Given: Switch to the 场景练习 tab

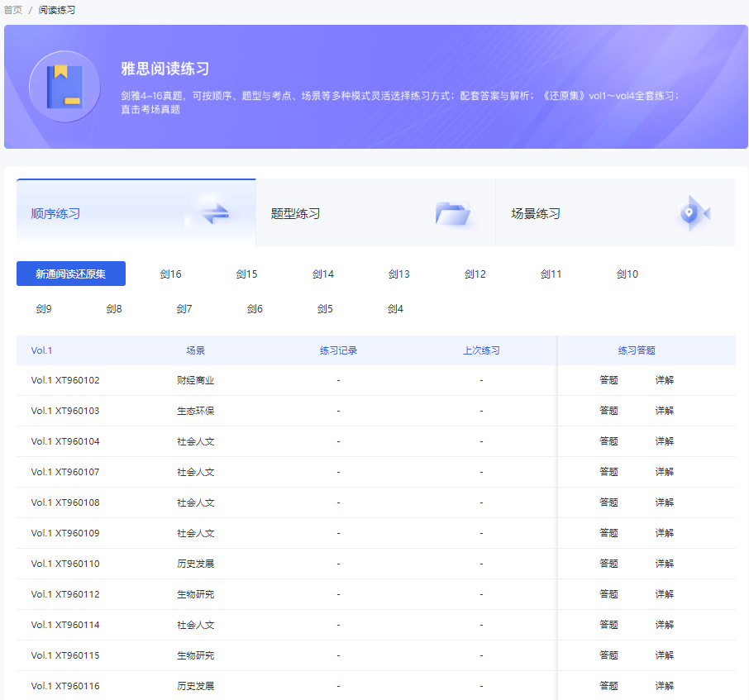Looking at the screenshot, I should coord(615,213).
